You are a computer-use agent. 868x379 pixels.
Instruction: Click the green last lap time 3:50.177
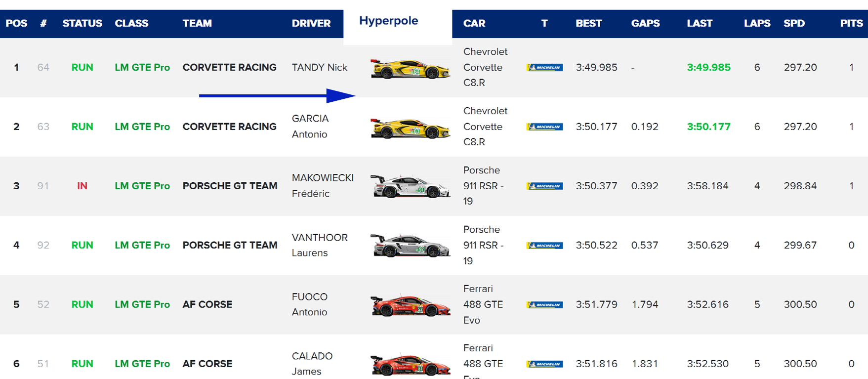tap(708, 126)
